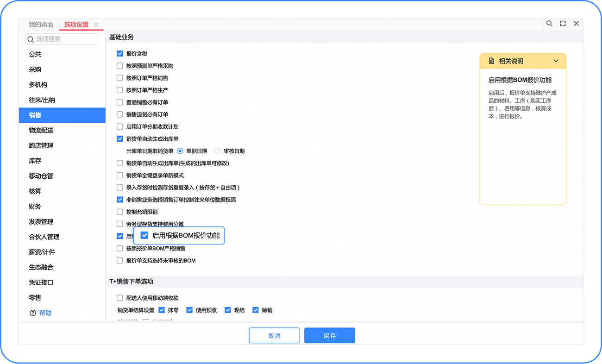This screenshot has width=602, height=364.
Task: Open the 库存 settings category
Action: point(35,161)
